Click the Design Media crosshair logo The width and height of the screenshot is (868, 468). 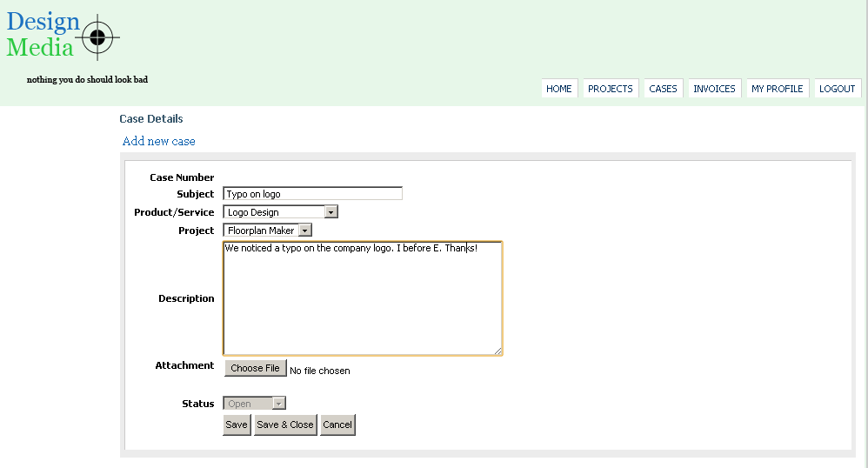point(97,37)
